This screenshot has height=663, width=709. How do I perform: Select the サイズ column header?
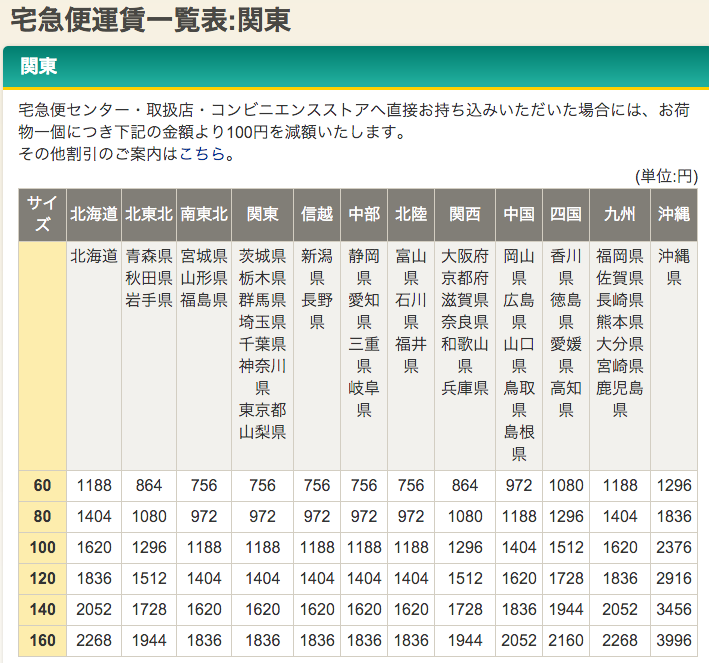42,214
